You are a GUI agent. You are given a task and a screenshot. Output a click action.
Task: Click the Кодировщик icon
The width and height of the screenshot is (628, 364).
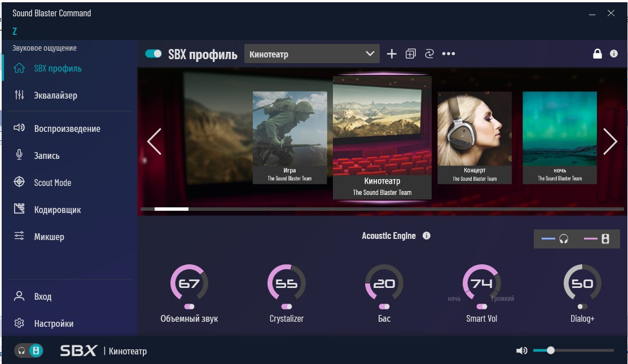pos(19,209)
